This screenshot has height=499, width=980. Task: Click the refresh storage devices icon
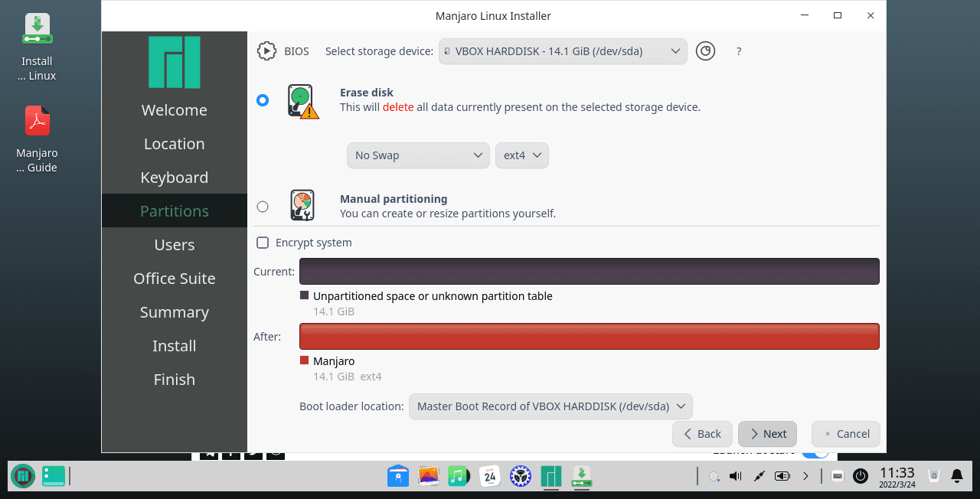click(x=705, y=51)
